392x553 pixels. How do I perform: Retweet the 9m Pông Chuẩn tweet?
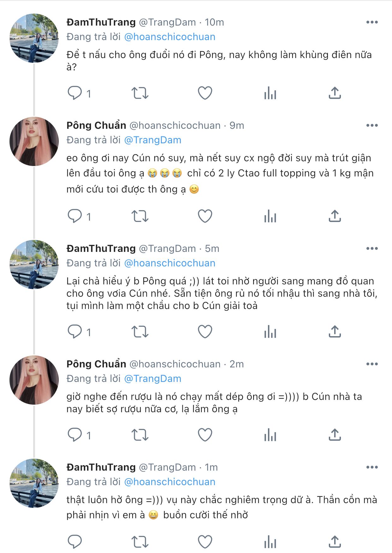pyautogui.click(x=140, y=217)
